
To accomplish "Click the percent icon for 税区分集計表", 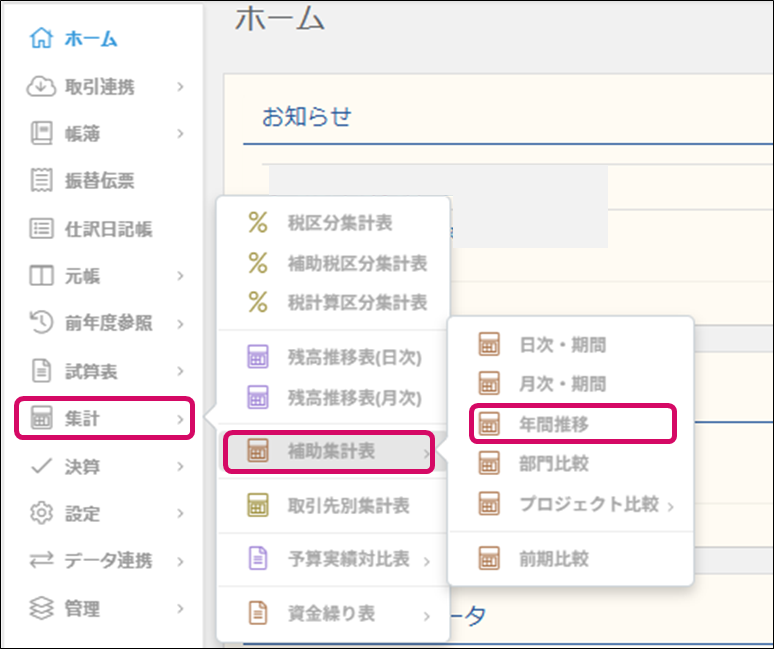I will coord(258,224).
